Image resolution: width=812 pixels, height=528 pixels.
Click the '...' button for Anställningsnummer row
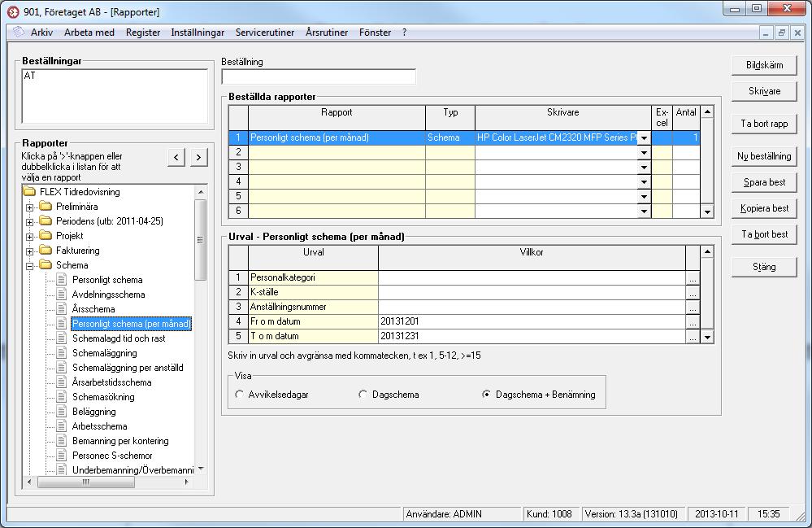click(693, 308)
